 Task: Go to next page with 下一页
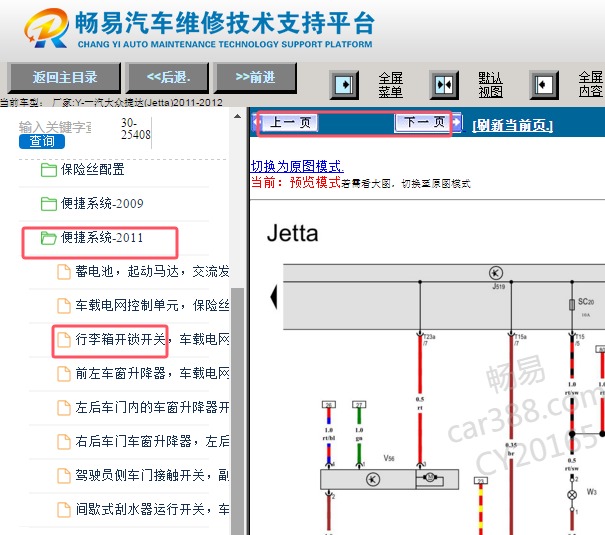point(423,123)
